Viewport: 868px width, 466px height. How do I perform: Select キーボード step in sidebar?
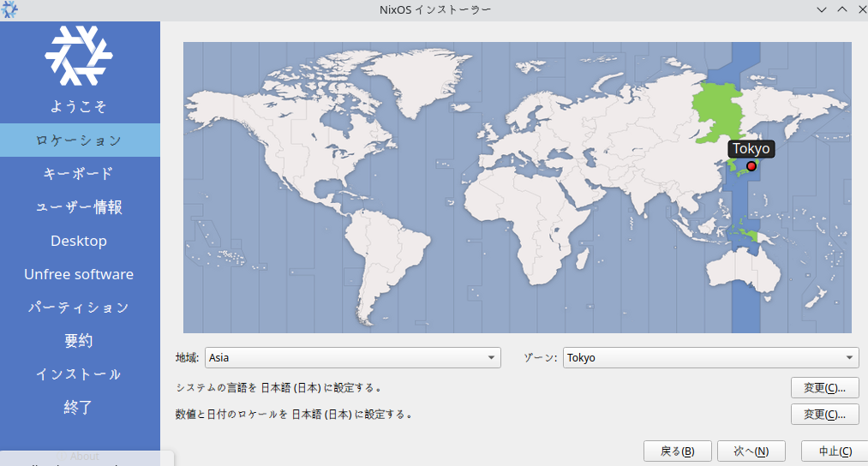pyautogui.click(x=80, y=174)
